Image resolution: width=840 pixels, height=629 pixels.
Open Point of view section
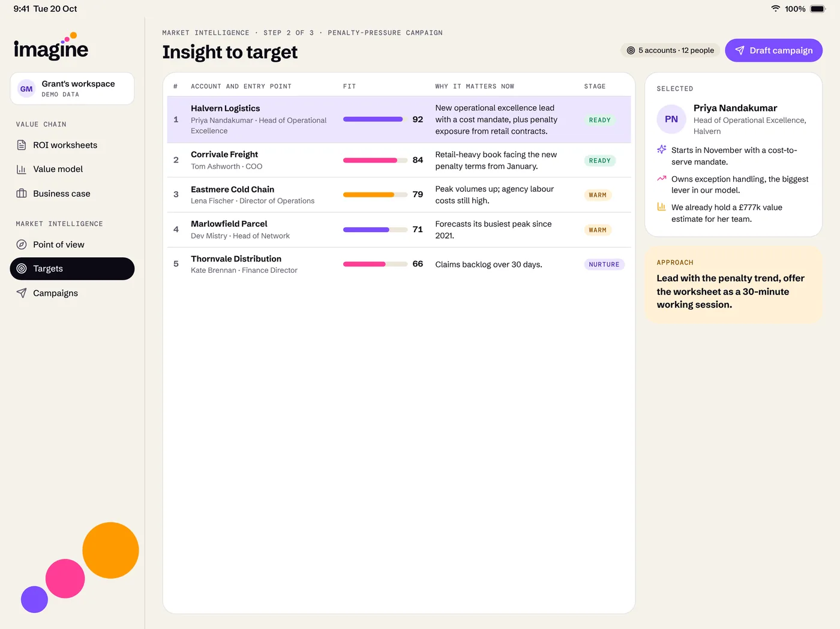pos(72,245)
